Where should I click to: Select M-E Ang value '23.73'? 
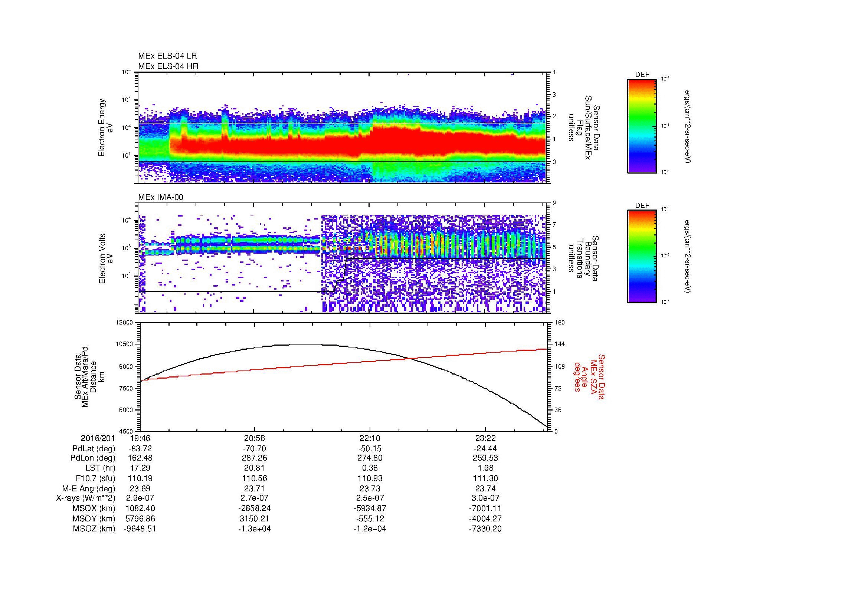[370, 489]
